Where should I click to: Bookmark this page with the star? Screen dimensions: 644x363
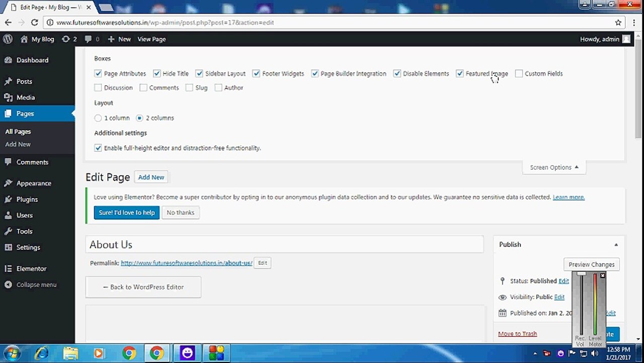pos(618,22)
